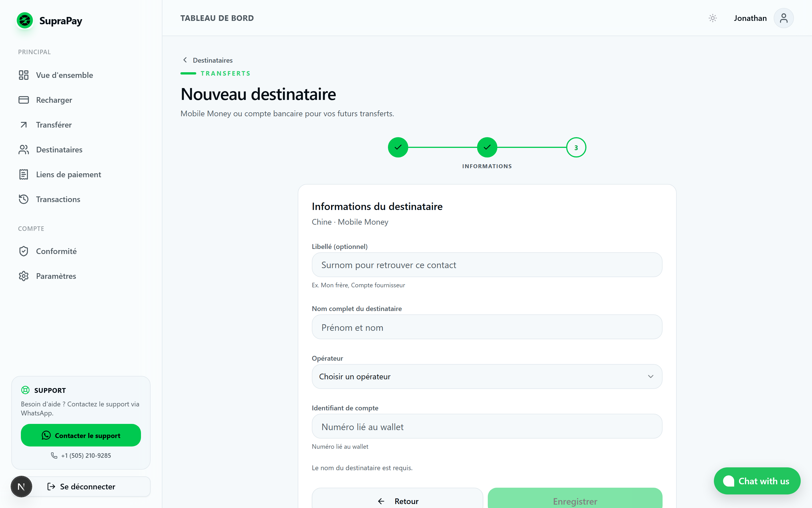Open Transactions menu item

coord(81,199)
